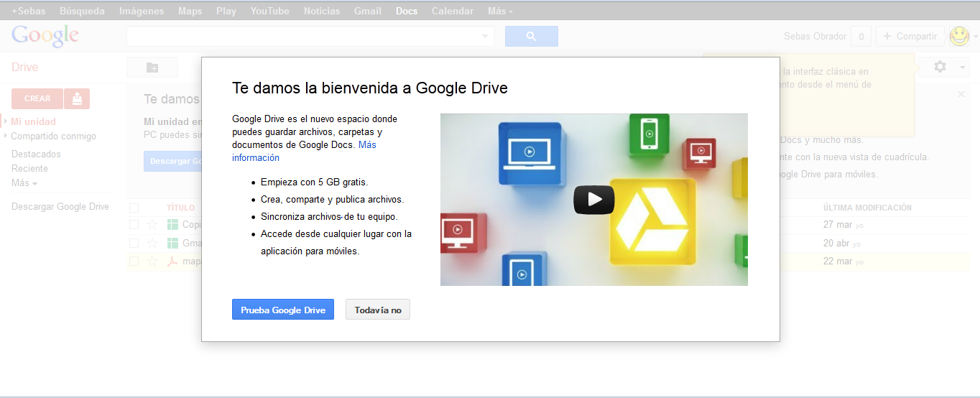Viewport: 980px width, 398px height.
Task: Open the settings gear icon
Action: click(x=940, y=67)
